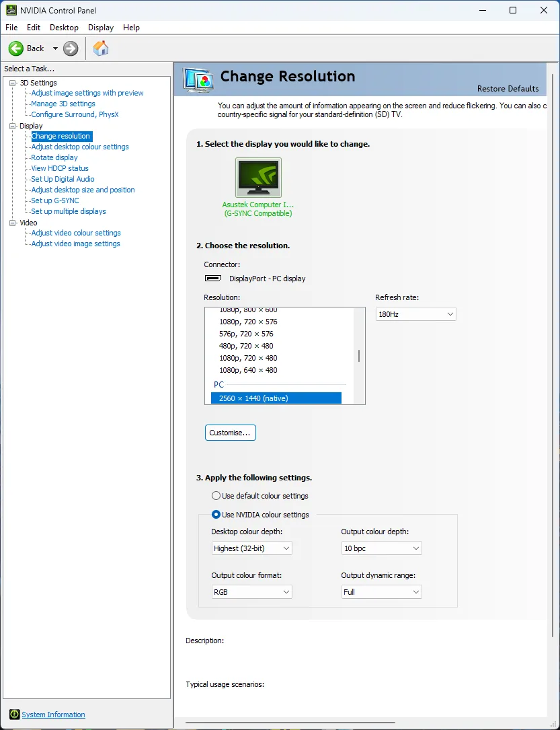Open Set up G-SYNC in task tree
The image size is (560, 730).
[x=55, y=200]
